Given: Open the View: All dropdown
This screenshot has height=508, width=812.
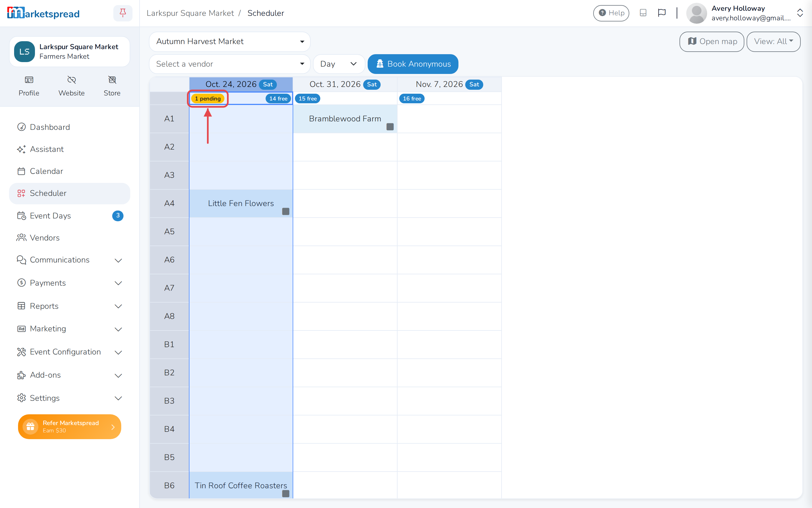Looking at the screenshot, I should coord(773,41).
